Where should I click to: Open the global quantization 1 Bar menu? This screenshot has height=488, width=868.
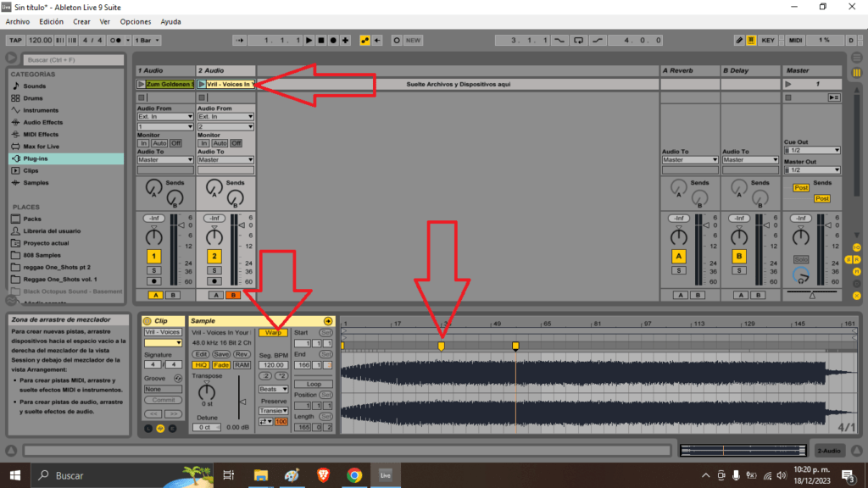pos(147,41)
